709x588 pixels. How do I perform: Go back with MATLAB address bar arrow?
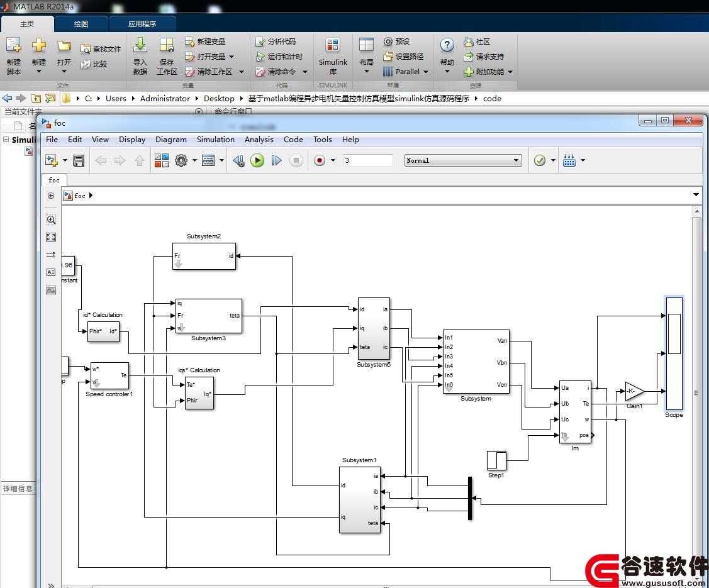coord(8,98)
